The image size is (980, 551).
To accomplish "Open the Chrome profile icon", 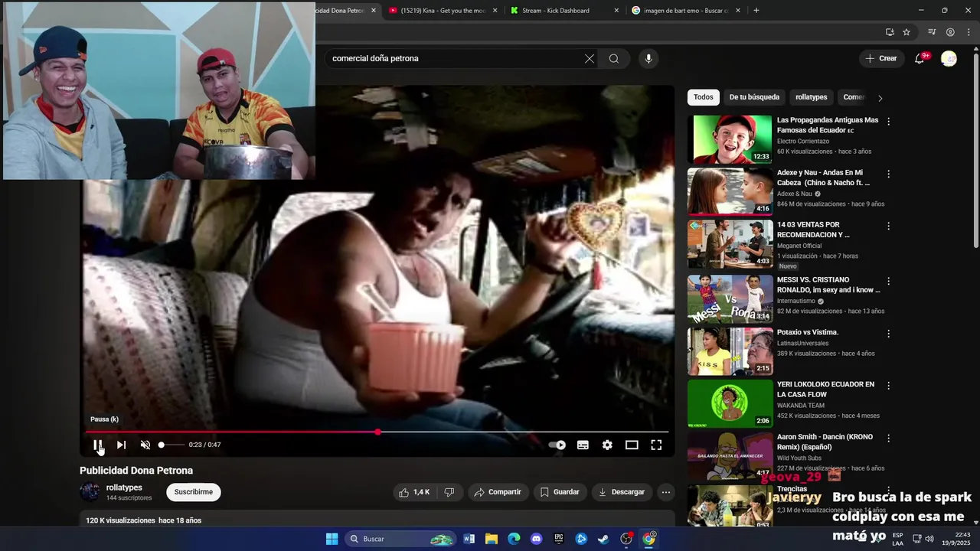I will tap(950, 32).
